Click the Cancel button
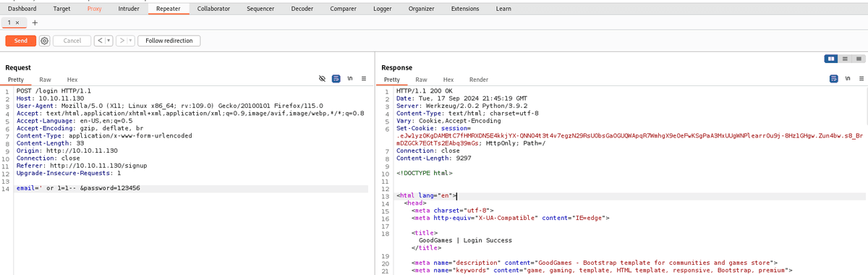This screenshot has width=868, height=275. click(x=72, y=41)
